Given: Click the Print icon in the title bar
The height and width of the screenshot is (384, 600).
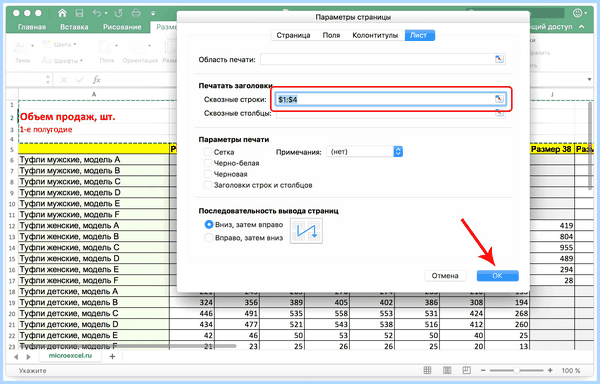Looking at the screenshot, I should click(x=136, y=13).
